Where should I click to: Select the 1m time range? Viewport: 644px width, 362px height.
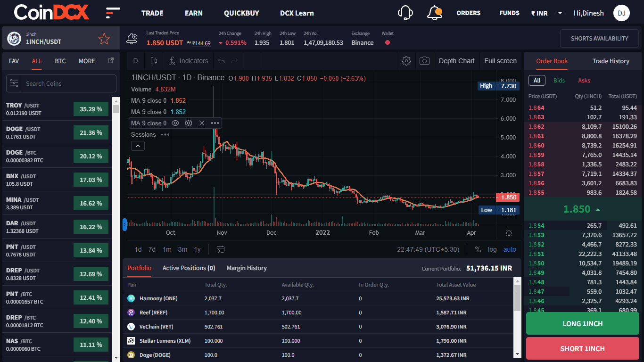click(167, 249)
